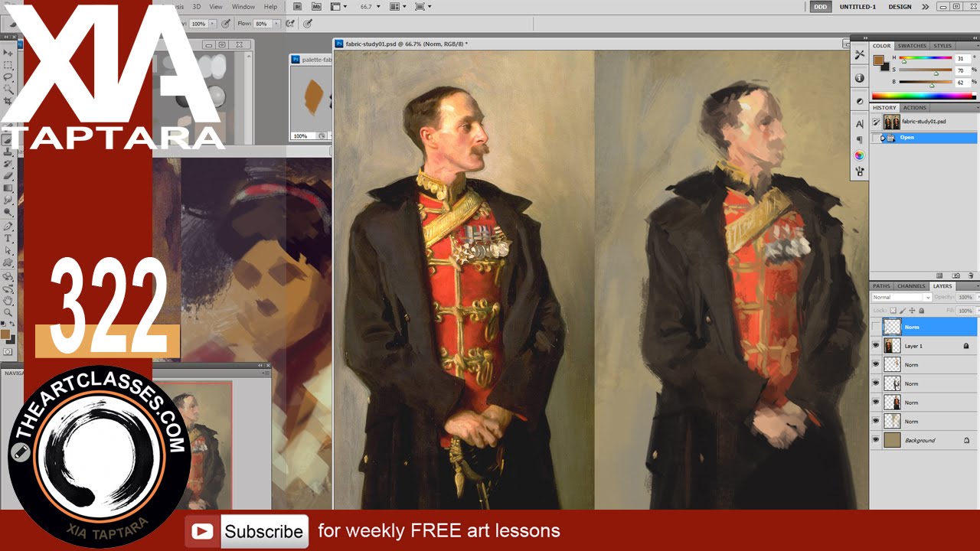Switch to the DDD workspace
Image resolution: width=980 pixels, height=551 pixels.
click(821, 6)
